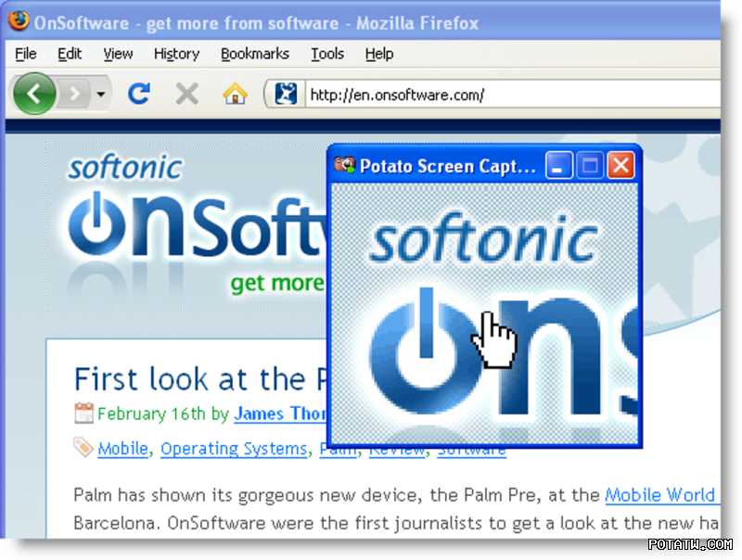
Task: Open the History menu
Action: pyautogui.click(x=176, y=54)
